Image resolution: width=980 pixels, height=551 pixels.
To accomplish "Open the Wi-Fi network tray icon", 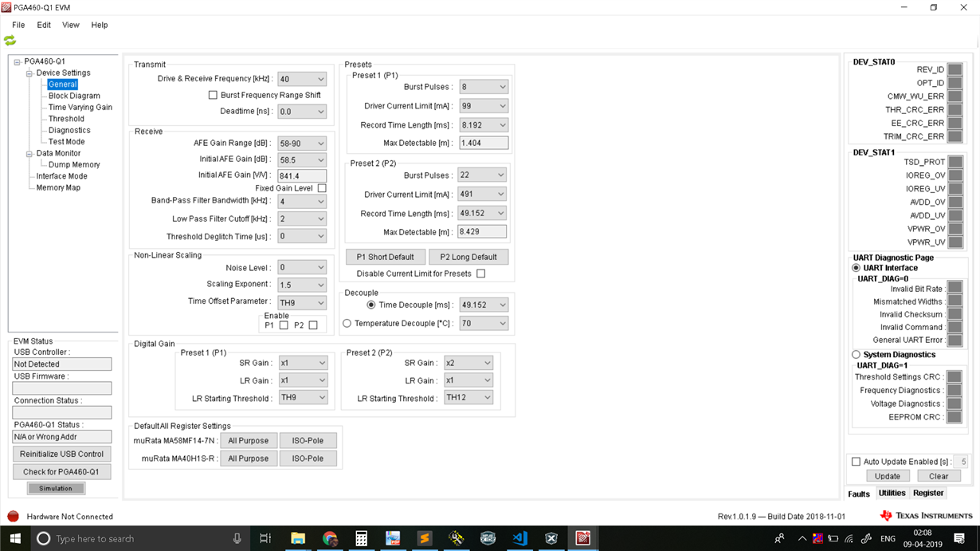I will (x=849, y=539).
